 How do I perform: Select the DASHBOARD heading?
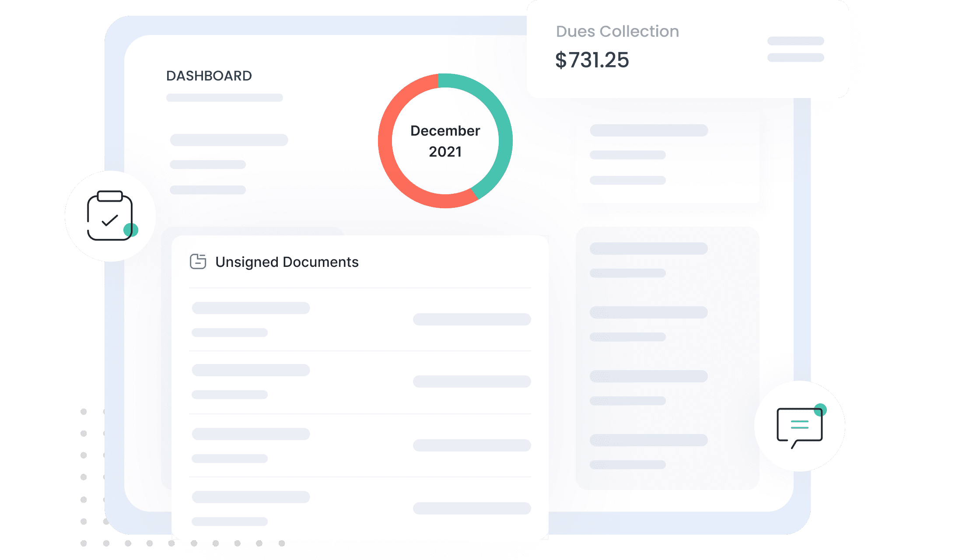click(x=209, y=76)
